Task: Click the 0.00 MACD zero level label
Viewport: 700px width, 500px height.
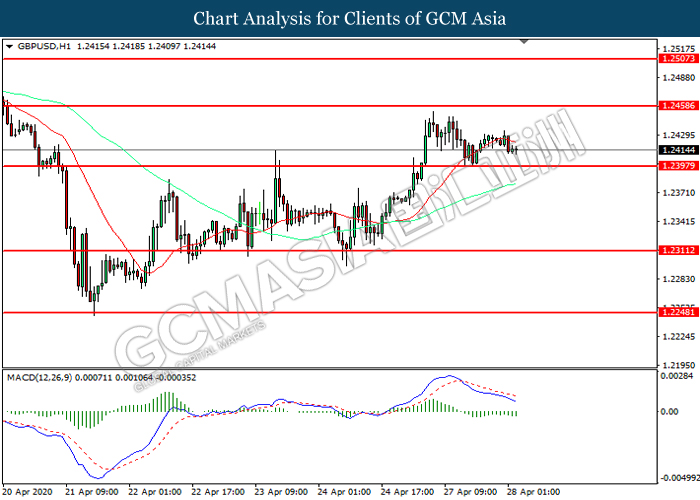Action: pos(669,412)
